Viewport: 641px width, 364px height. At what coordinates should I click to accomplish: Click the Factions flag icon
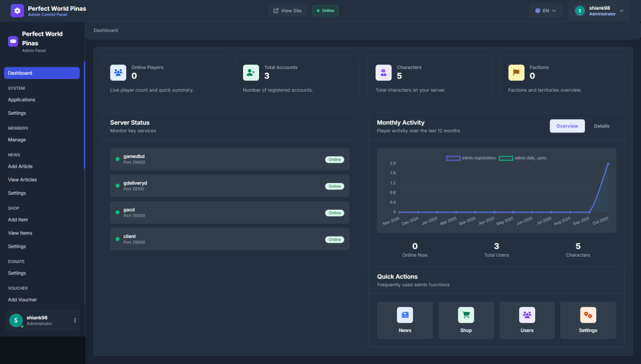(x=516, y=73)
